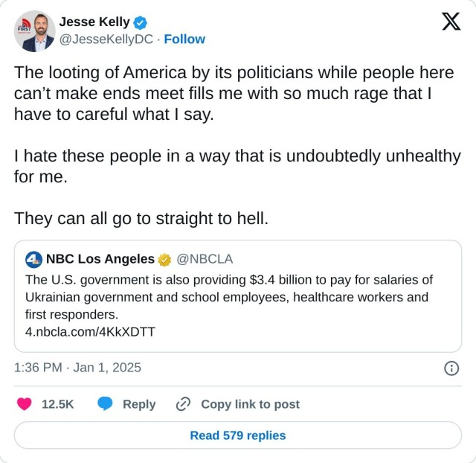Click the reply speech bubble icon
Image resolution: width=476 pixels, height=463 pixels.
click(106, 404)
